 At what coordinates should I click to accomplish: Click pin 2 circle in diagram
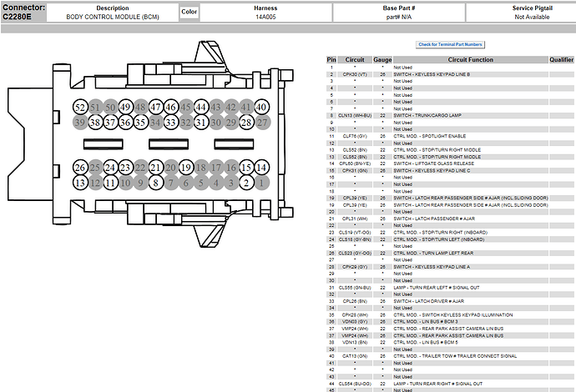(x=246, y=183)
